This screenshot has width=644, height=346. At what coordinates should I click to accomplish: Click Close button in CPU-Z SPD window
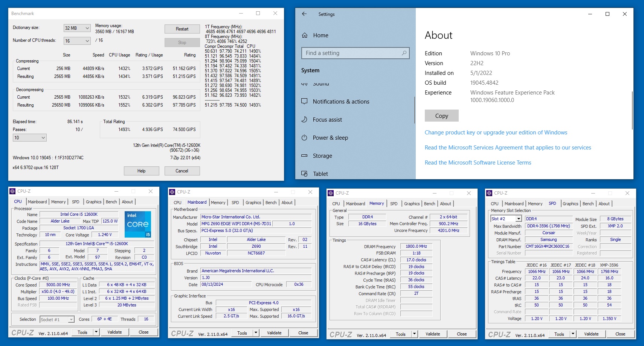(620, 334)
